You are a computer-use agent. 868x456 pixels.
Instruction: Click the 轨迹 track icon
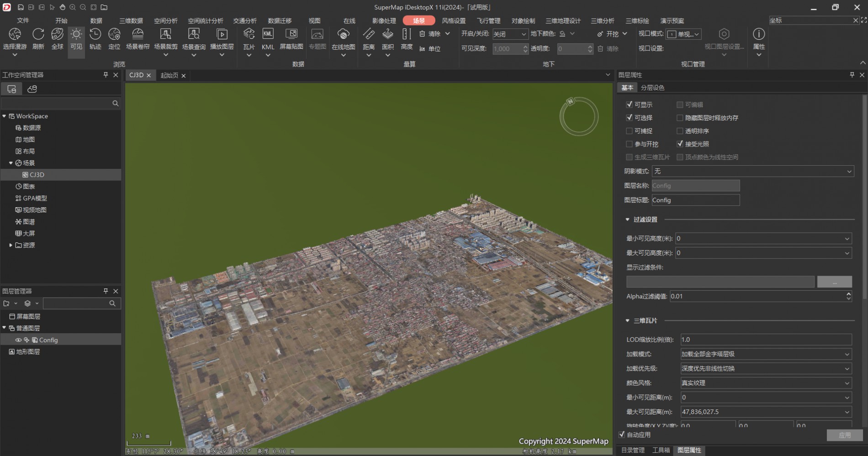tap(95, 39)
